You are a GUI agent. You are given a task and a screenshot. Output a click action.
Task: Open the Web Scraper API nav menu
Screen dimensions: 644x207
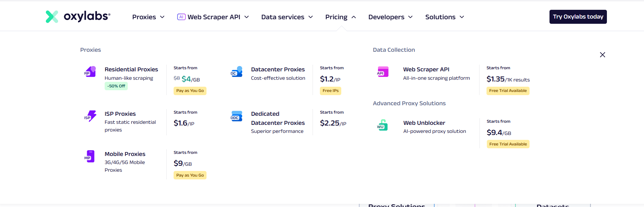click(213, 17)
